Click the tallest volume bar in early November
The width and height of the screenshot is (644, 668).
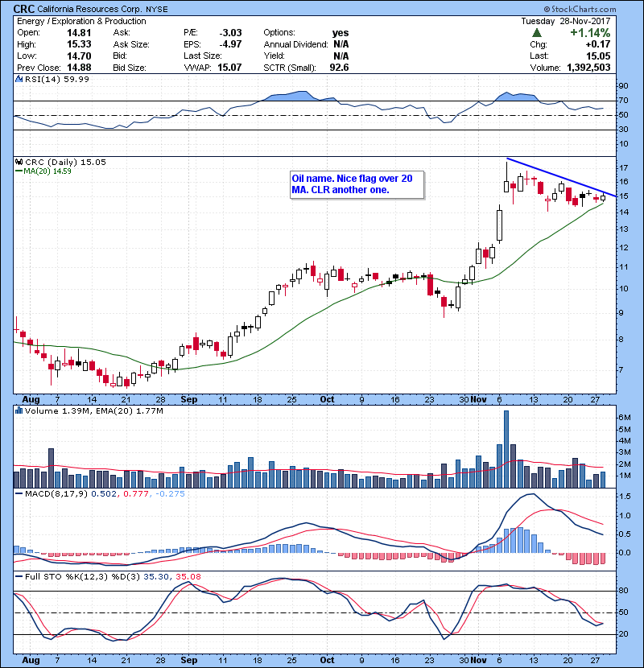(x=506, y=449)
